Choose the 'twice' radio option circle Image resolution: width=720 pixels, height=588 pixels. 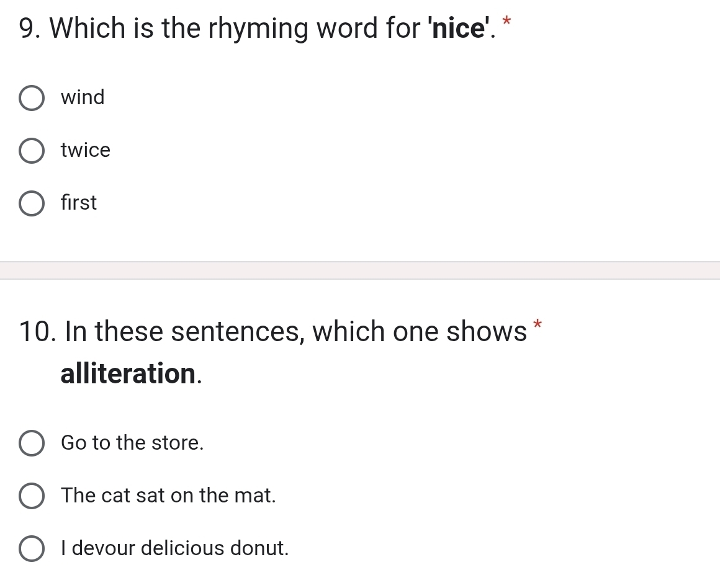click(x=32, y=151)
